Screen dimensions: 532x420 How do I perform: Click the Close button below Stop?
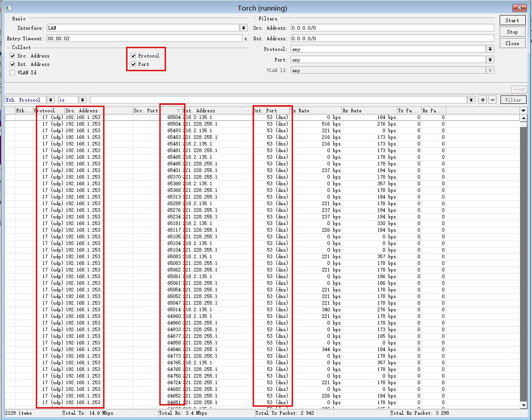click(513, 43)
